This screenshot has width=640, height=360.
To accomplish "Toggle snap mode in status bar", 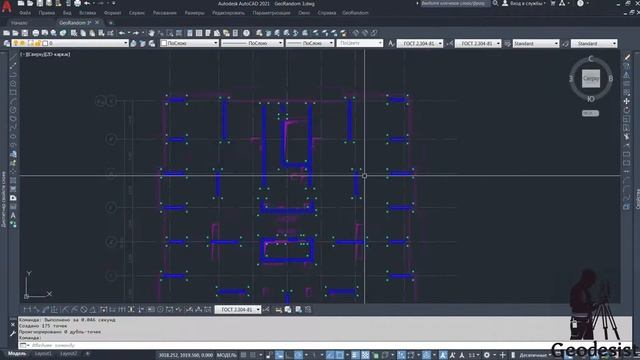I will point(253,355).
